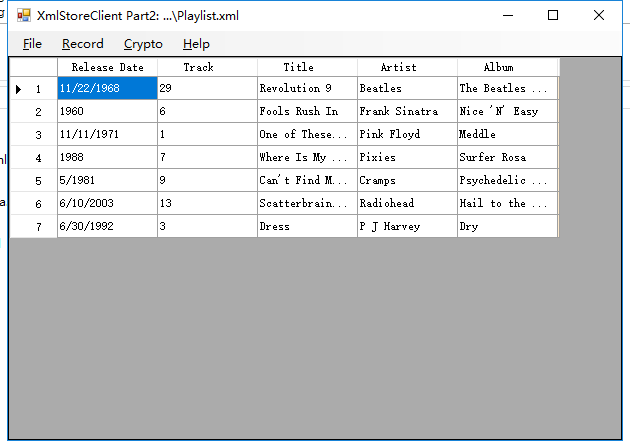Viewport: 630px width, 448px height.
Task: Select The Beatles ... album cell
Action: 507,88
